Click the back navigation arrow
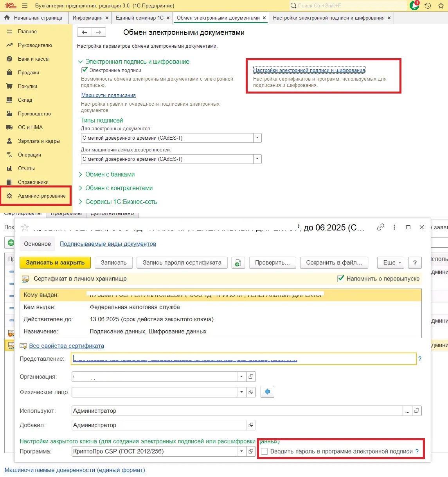448x477 pixels. (85, 32)
